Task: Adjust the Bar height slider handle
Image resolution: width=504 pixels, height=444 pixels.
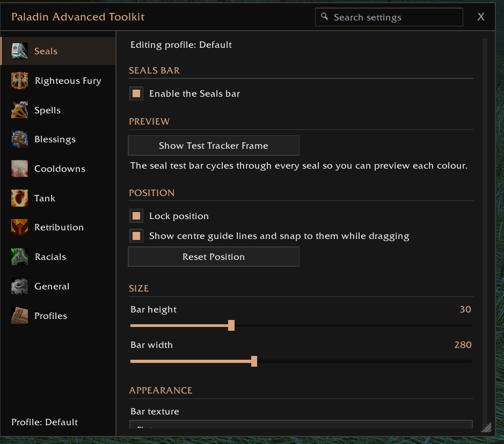Action: [x=231, y=325]
